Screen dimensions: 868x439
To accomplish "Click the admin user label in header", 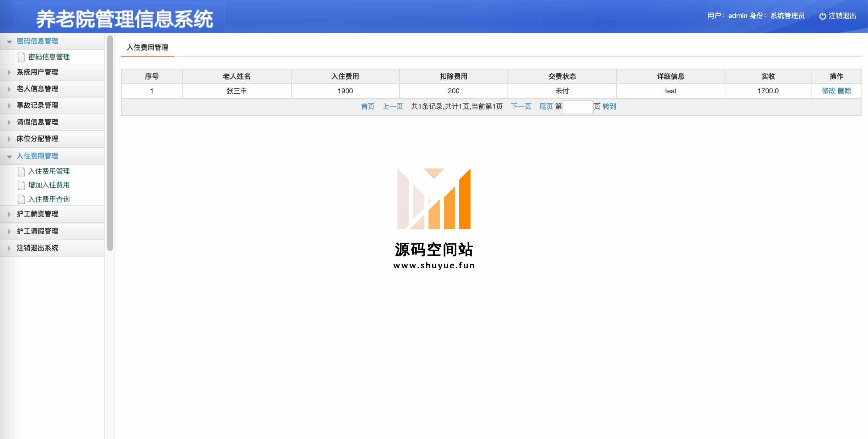I will tap(738, 16).
